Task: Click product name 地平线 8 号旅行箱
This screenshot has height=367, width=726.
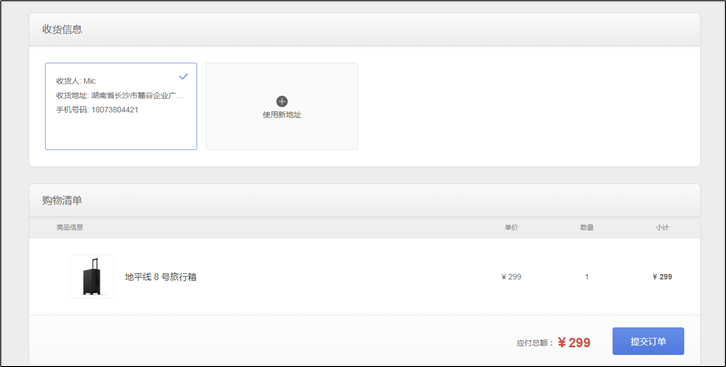Action: tap(161, 277)
